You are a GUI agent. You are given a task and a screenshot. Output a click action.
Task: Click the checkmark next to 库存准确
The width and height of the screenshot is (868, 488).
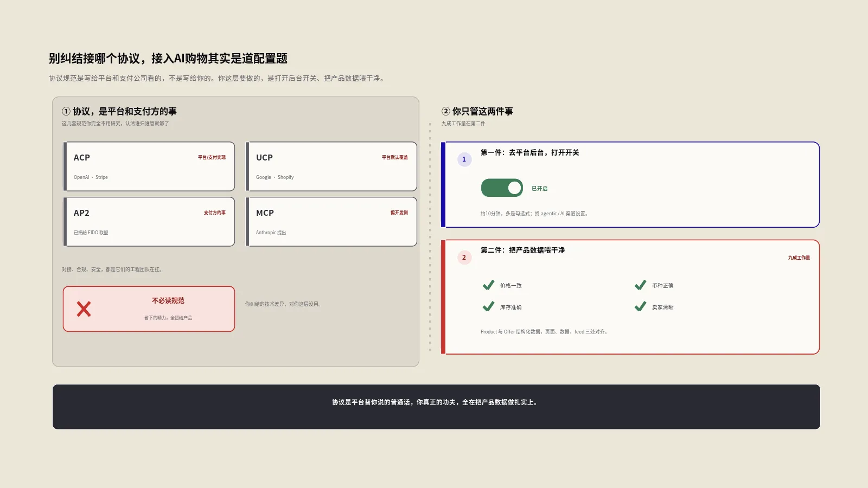(488, 307)
